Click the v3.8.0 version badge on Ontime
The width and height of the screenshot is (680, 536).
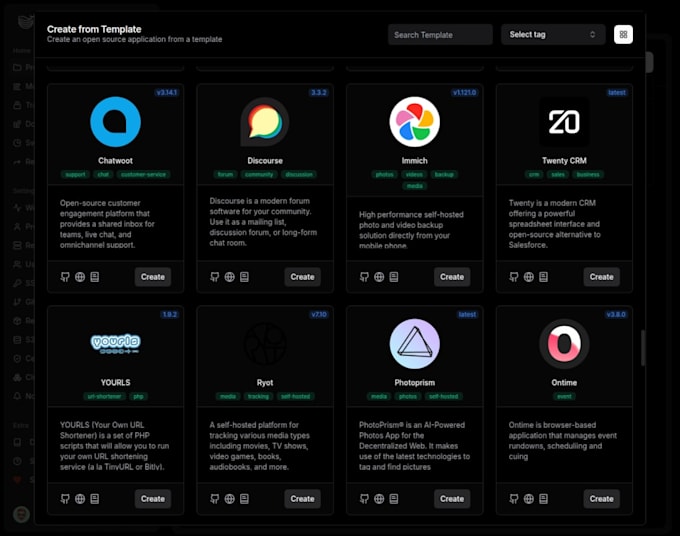tap(616, 314)
